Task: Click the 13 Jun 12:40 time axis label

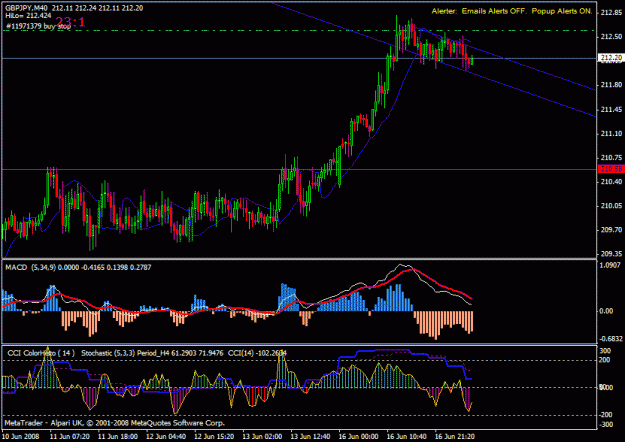Action: (311, 436)
